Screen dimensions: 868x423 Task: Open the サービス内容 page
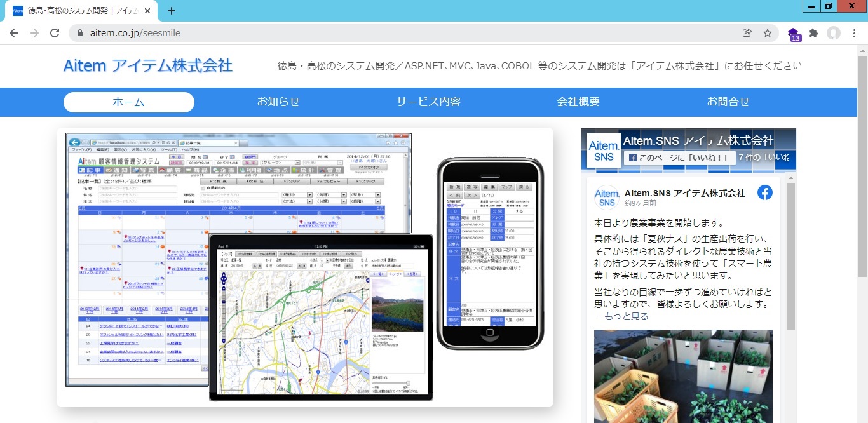click(x=428, y=102)
